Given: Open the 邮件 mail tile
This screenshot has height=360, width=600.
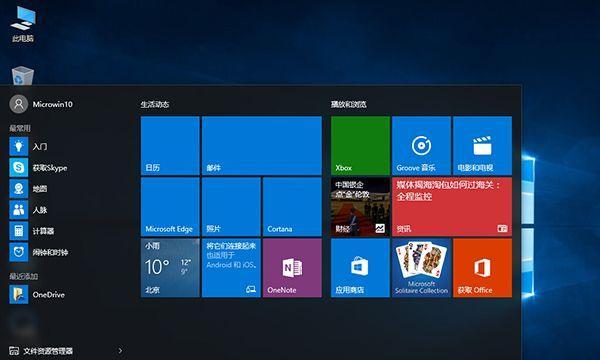Looking at the screenshot, I should [262, 146].
